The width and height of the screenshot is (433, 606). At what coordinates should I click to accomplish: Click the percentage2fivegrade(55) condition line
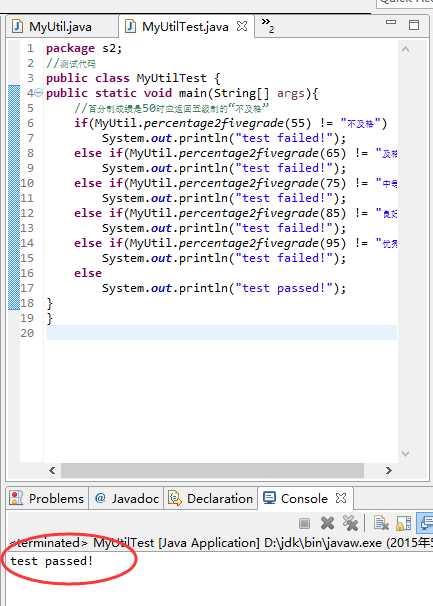[230, 123]
